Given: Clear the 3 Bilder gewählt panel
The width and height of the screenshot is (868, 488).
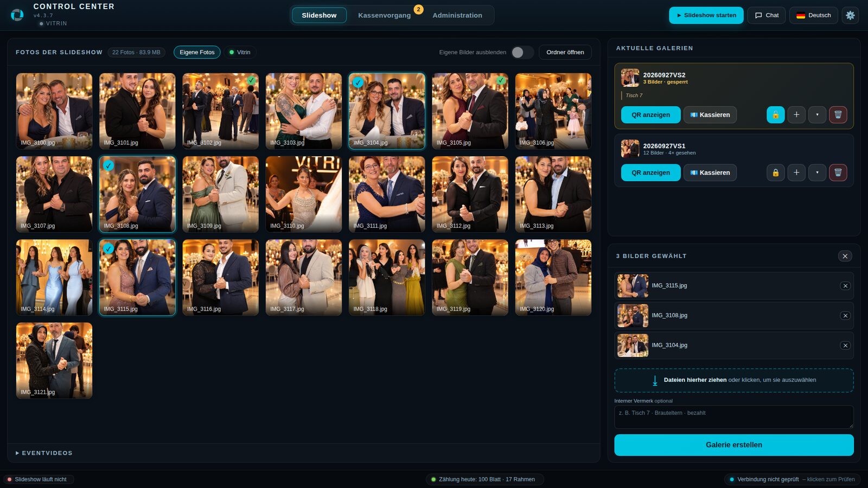Looking at the screenshot, I should (845, 256).
